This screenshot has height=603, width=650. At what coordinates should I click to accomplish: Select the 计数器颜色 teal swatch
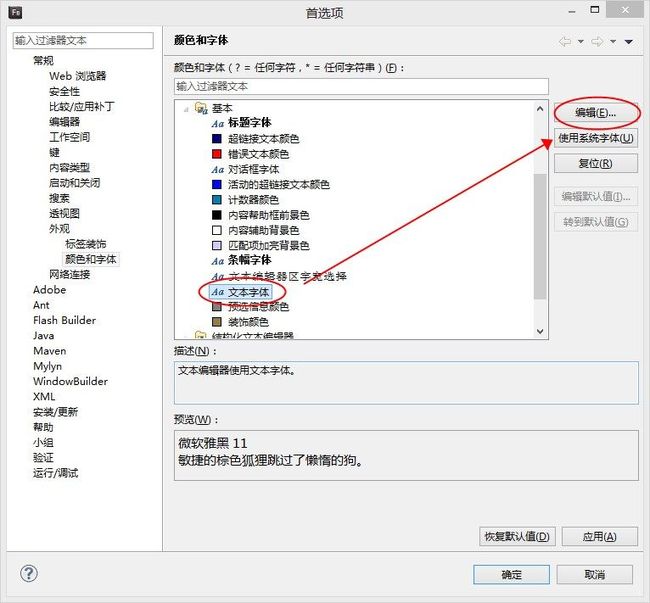coord(217,199)
